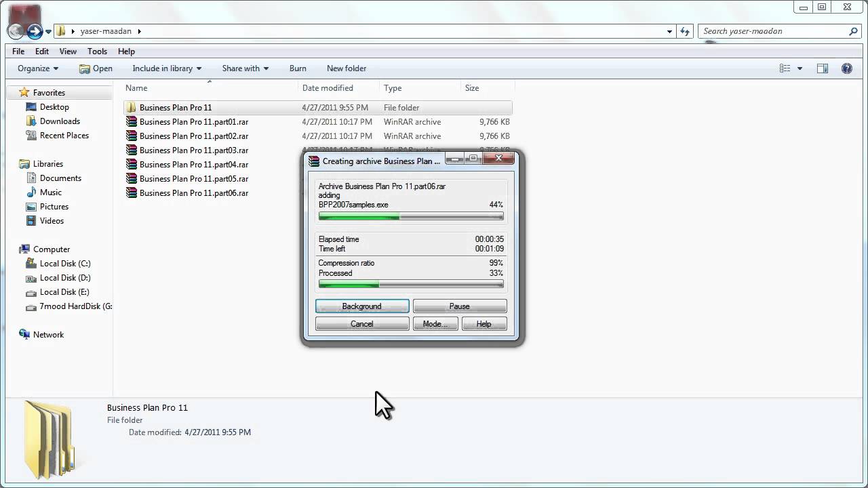This screenshot has width=868, height=488.
Task: Open Desktop in the Favorites list
Action: tap(54, 107)
